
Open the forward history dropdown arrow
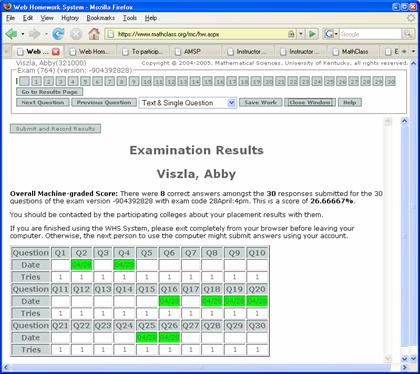46,34
